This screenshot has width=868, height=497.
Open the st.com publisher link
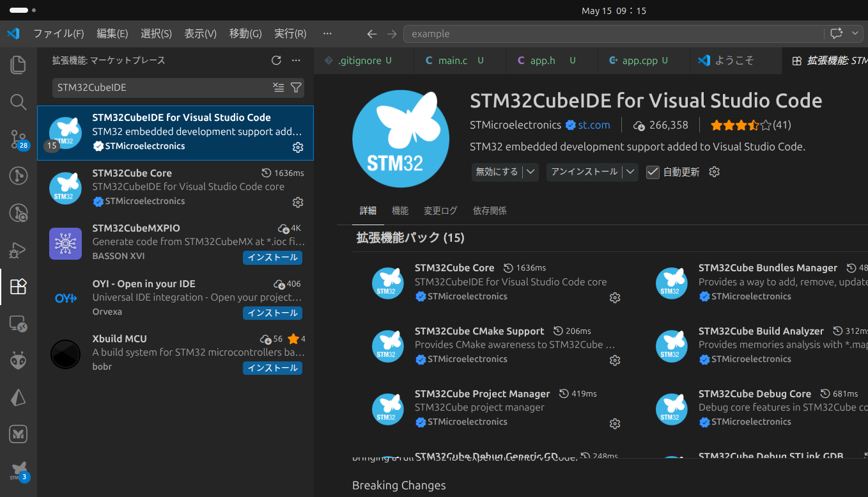click(x=594, y=125)
